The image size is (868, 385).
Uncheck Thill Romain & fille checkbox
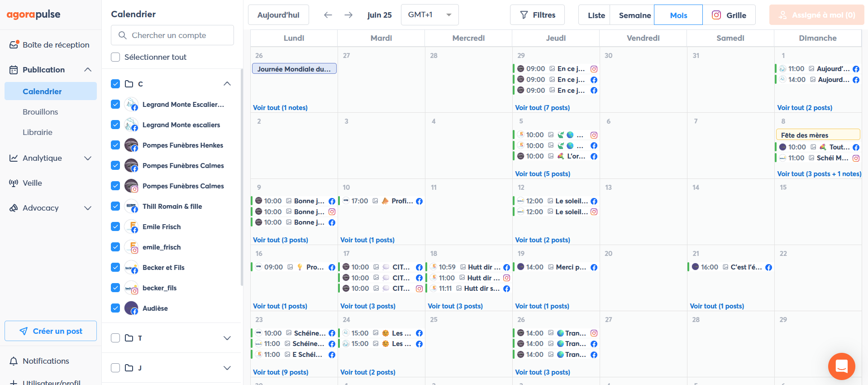[115, 206]
